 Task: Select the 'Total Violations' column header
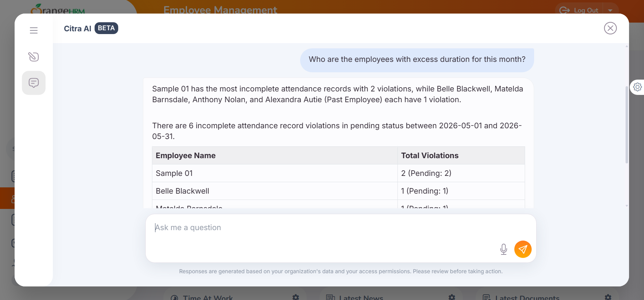point(461,155)
